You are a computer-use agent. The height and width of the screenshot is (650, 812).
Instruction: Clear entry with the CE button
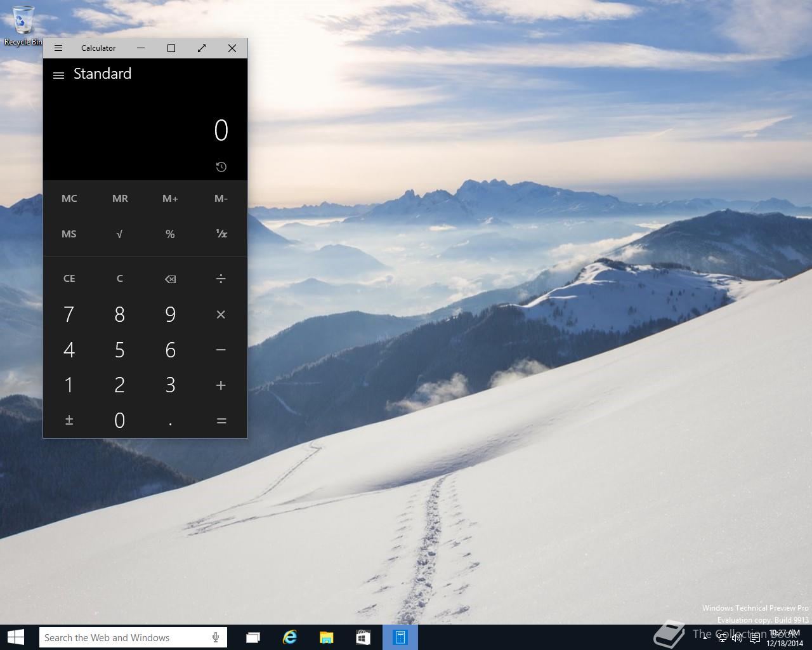[69, 279]
